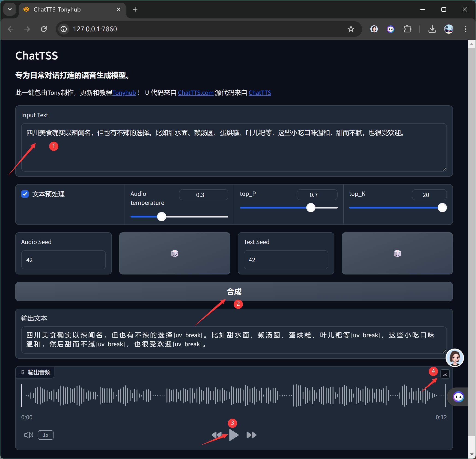Download the generated audio file
This screenshot has height=459, width=476.
[445, 374]
